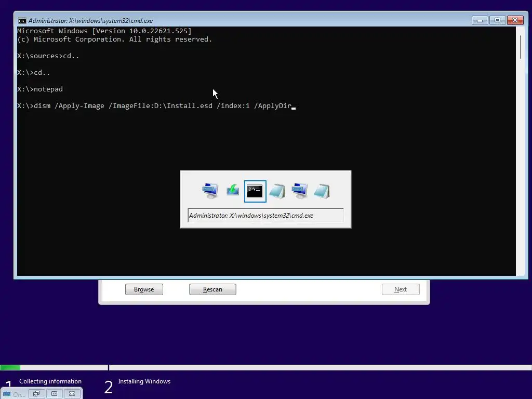Click the Rescan button in the setup dialog
This screenshot has width=532, height=399.
(212, 289)
